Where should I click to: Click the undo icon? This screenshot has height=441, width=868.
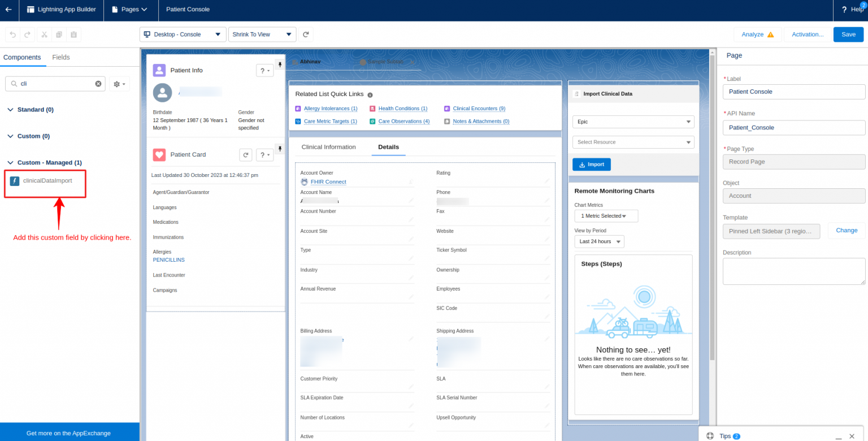point(13,34)
